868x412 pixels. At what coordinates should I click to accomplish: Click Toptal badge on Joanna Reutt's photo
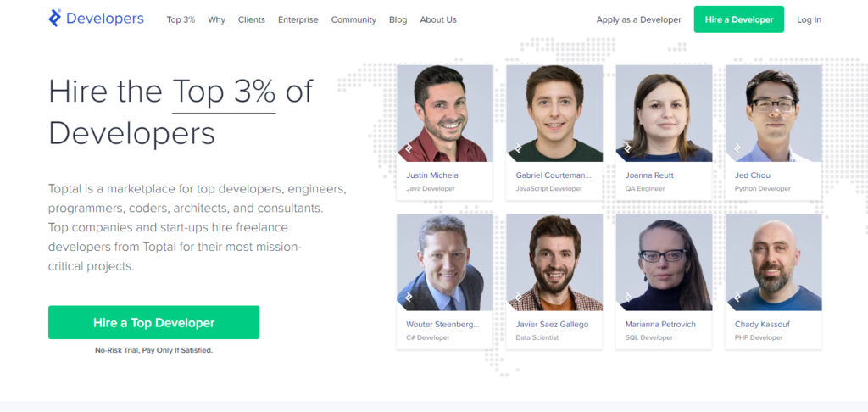click(x=628, y=148)
